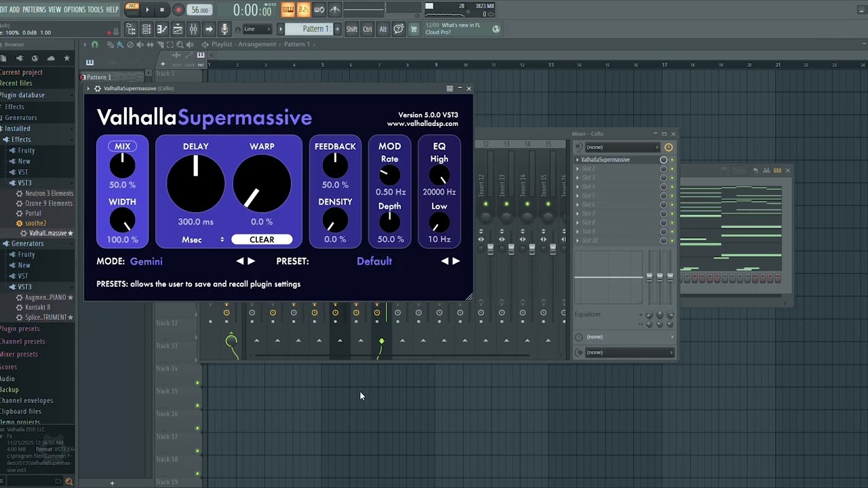Add new pattern with plus button
868x488 pixels.
(x=337, y=29)
